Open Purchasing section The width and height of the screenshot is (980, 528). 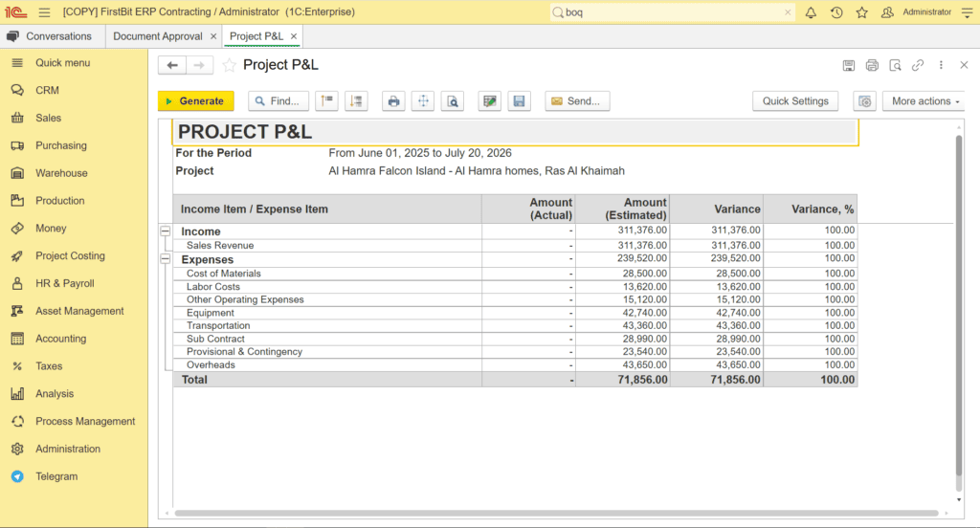74,145
